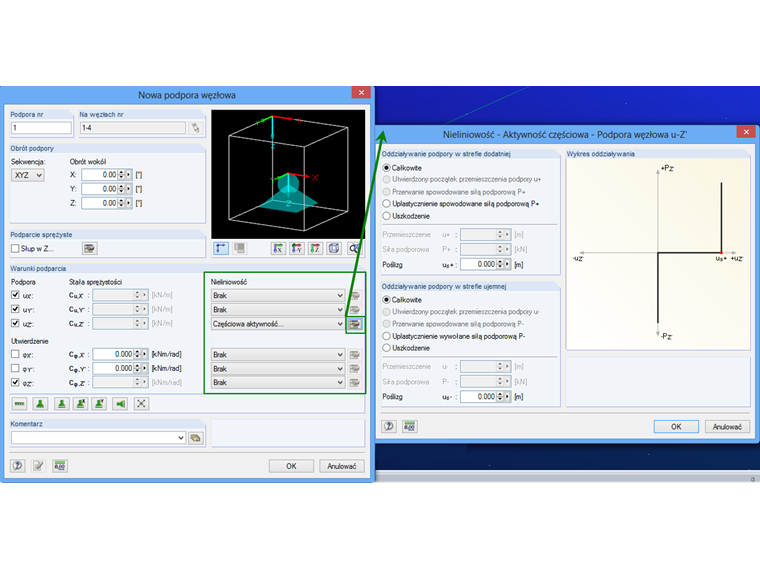Adjust Poślizg us+ stepper arrows
760x570 pixels.
pyautogui.click(x=500, y=264)
